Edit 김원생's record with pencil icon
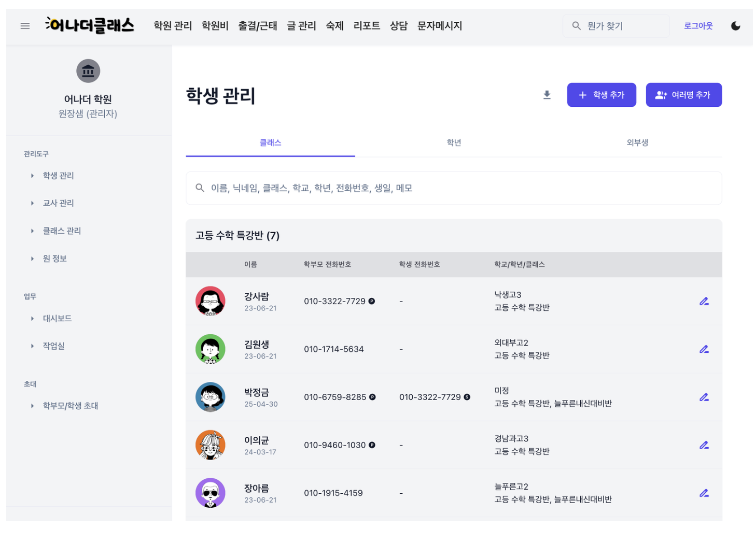756x543 pixels. pos(704,349)
